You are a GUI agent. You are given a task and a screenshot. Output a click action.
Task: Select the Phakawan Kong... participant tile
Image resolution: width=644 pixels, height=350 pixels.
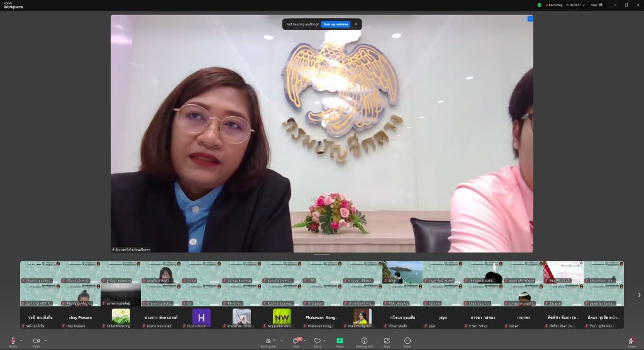322,317
